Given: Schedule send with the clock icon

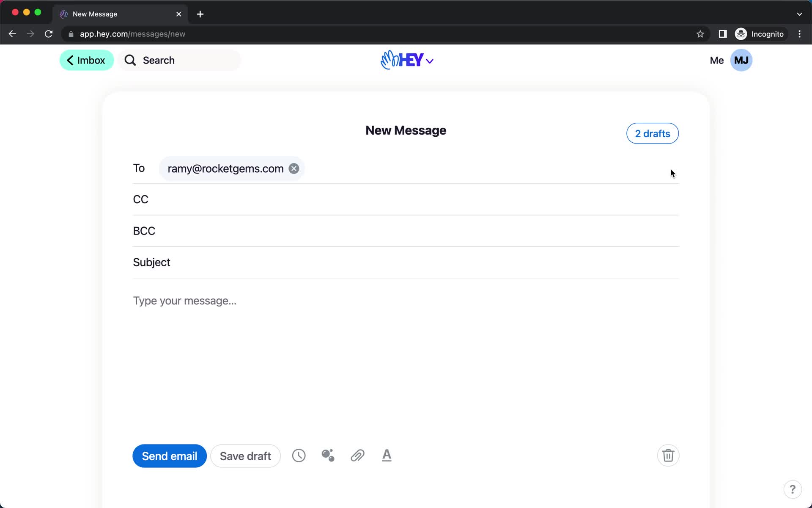Looking at the screenshot, I should (x=299, y=456).
